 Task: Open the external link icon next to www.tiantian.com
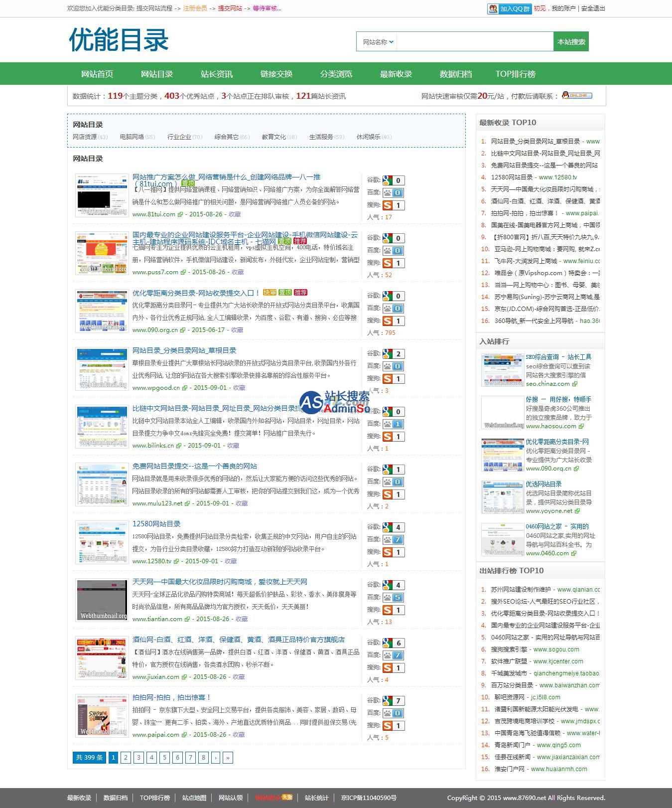[187, 619]
